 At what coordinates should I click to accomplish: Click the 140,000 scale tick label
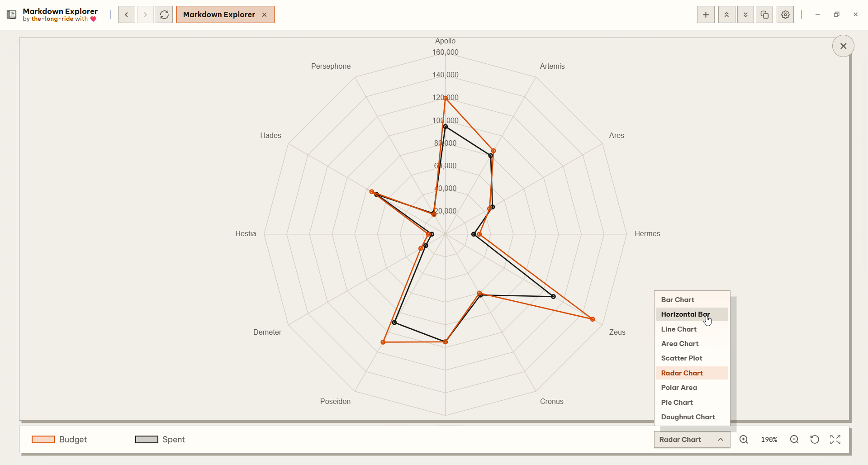(x=445, y=75)
